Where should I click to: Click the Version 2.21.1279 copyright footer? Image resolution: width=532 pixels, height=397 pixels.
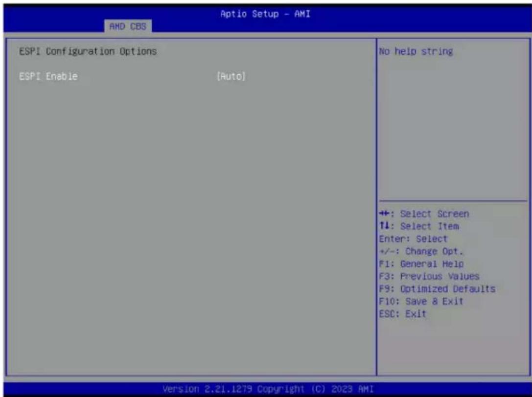268,389
